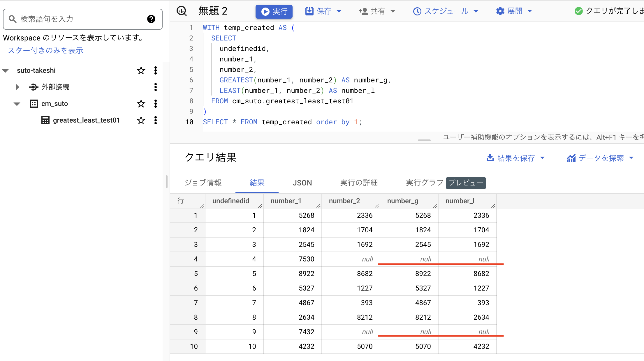Click the magnifier search icon

12,19
